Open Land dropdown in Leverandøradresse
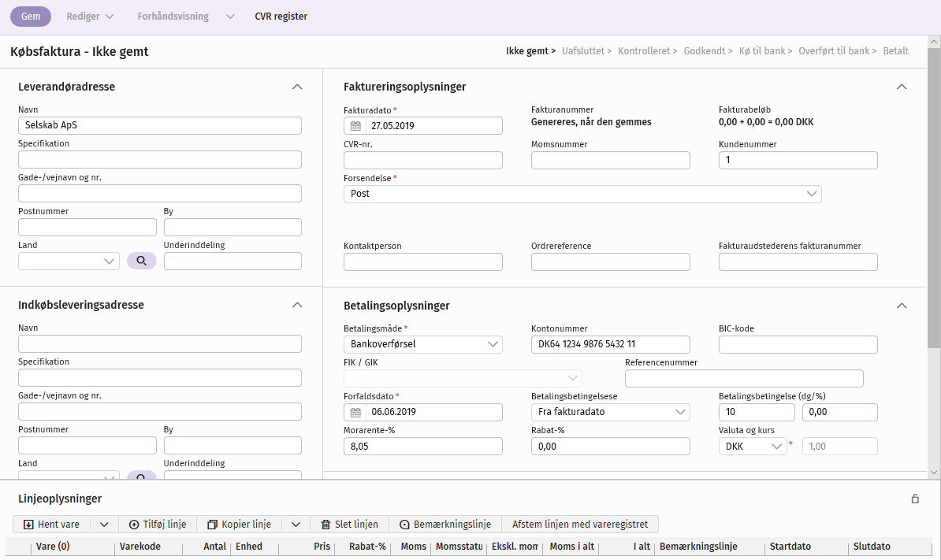Viewport: 941px width, 560px height. [69, 261]
